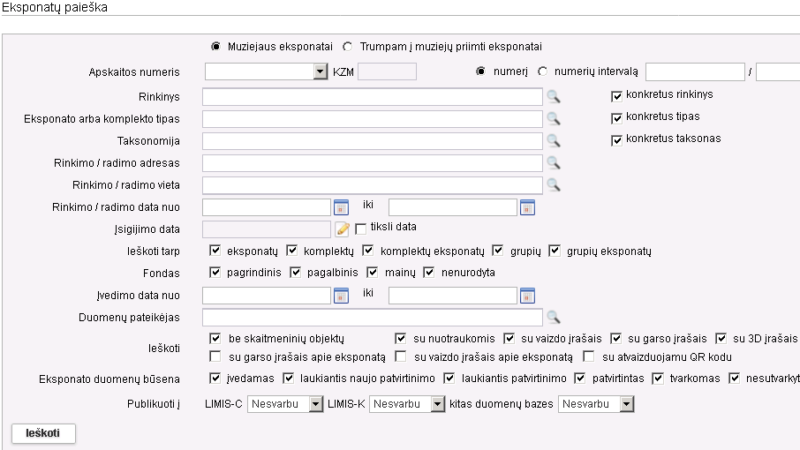Viewport: 800px width, 450px height.
Task: Focus Eksponato arba komplekto tipas field
Action: [372, 118]
